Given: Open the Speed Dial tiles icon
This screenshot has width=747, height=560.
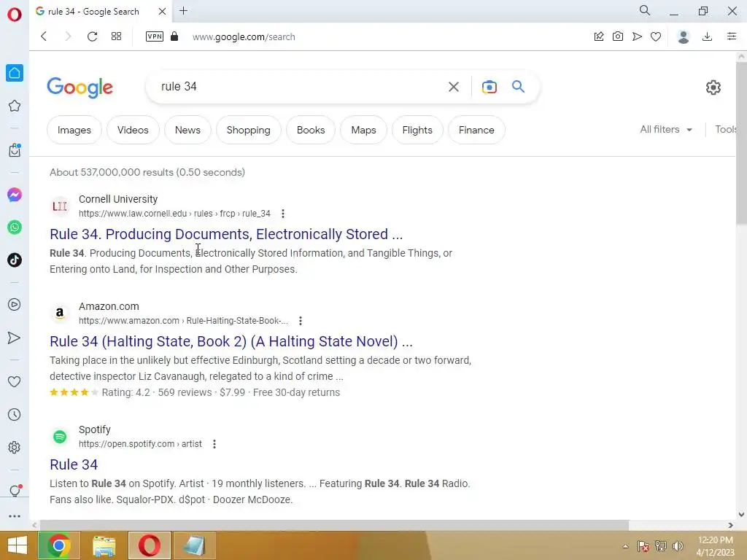Looking at the screenshot, I should 116,36.
